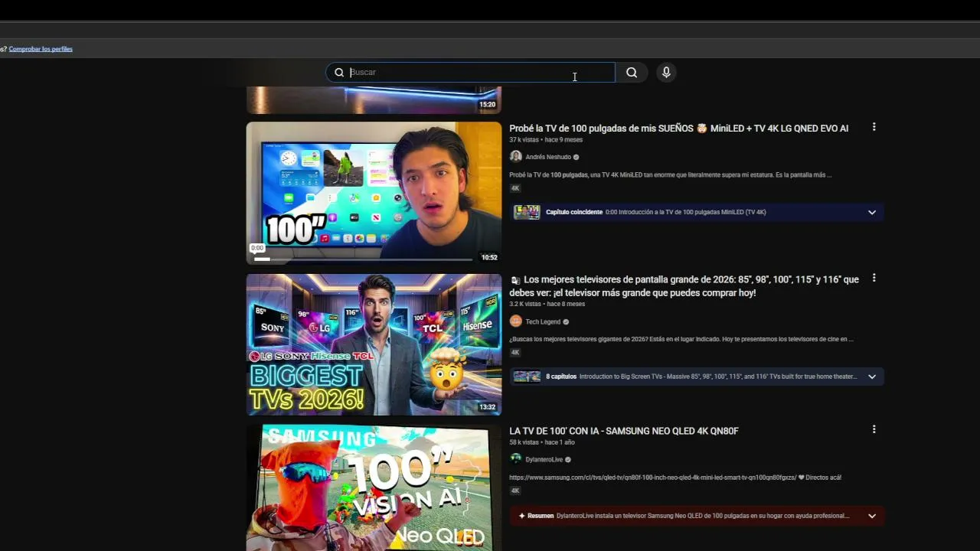Image resolution: width=980 pixels, height=551 pixels.
Task: Click the magnifier search button
Action: 632,72
